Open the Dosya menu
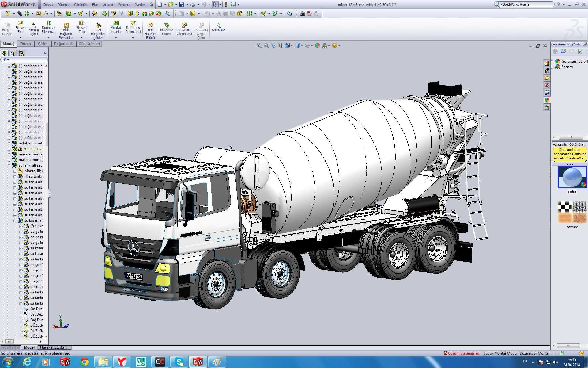Screen dimensions: 588x368 48,5
